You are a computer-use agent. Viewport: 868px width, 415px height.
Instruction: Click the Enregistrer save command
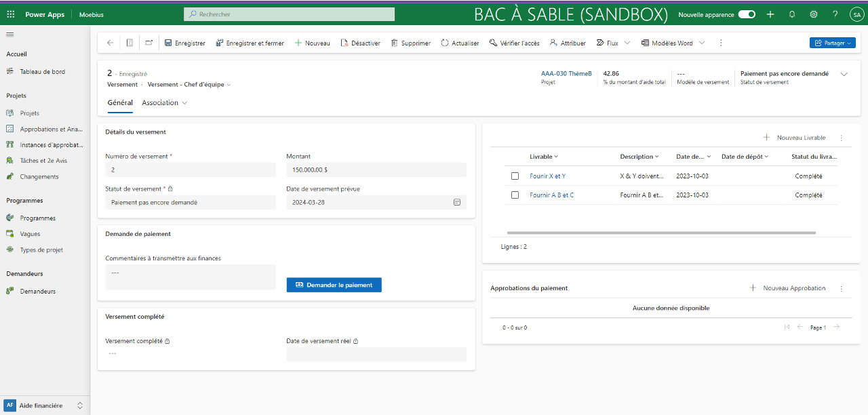click(x=185, y=43)
